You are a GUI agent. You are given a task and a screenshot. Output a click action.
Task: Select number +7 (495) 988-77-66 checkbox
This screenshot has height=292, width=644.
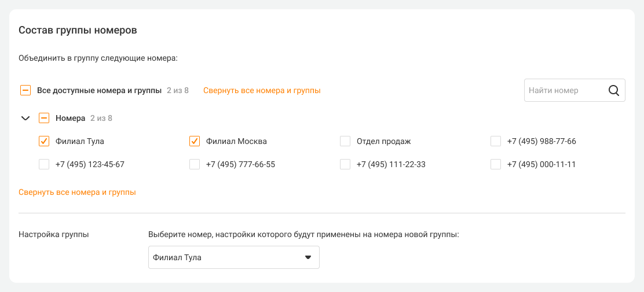496,141
